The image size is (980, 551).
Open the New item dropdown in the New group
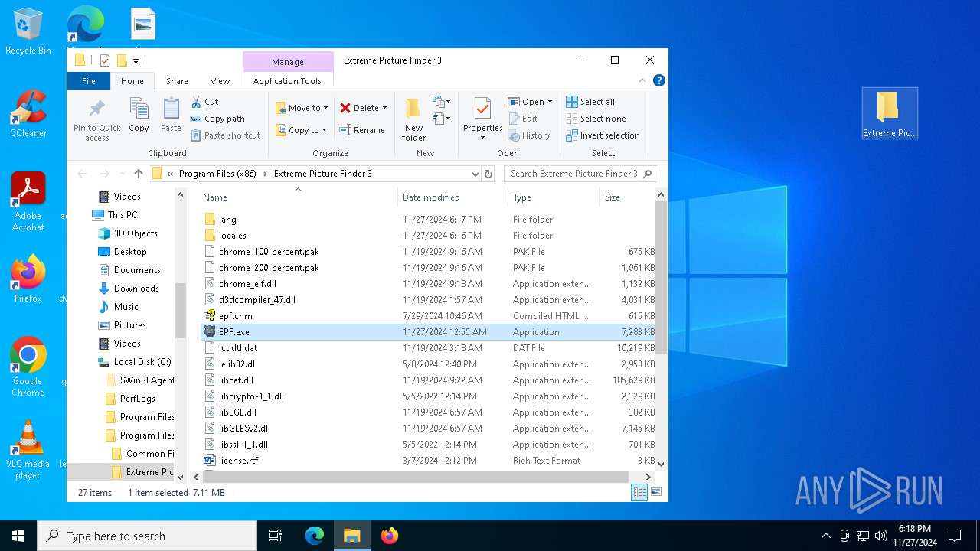click(x=440, y=102)
